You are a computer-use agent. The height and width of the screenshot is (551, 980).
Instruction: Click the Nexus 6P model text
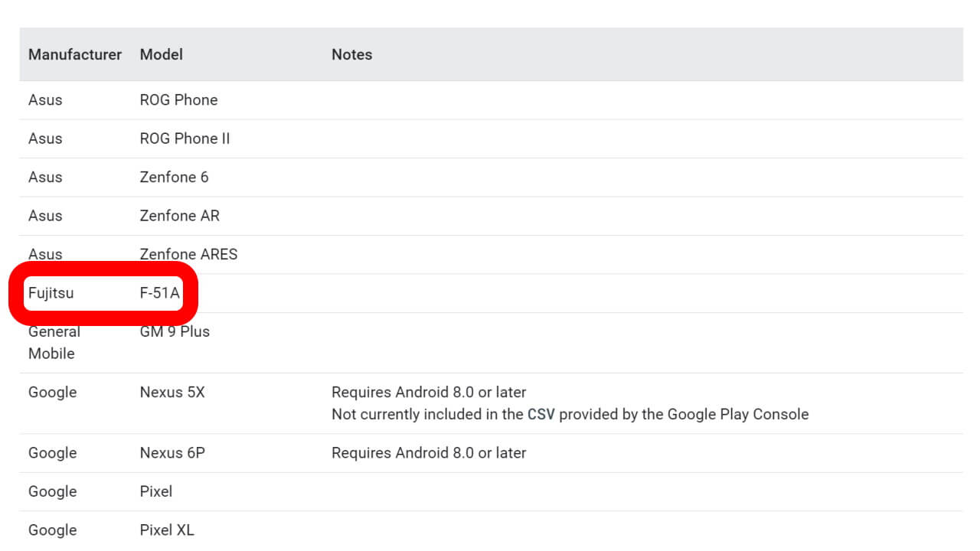click(172, 453)
